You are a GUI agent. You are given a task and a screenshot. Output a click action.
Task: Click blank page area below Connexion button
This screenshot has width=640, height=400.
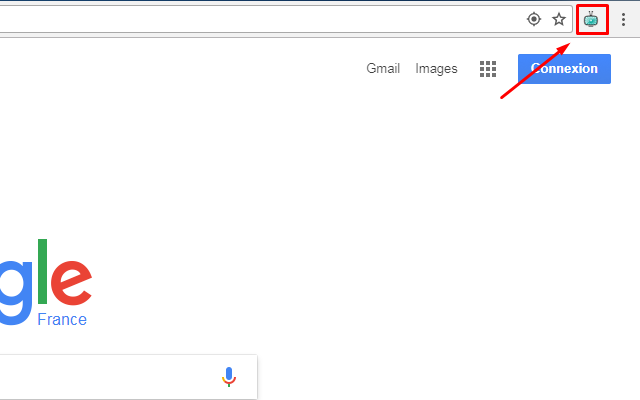(x=564, y=163)
